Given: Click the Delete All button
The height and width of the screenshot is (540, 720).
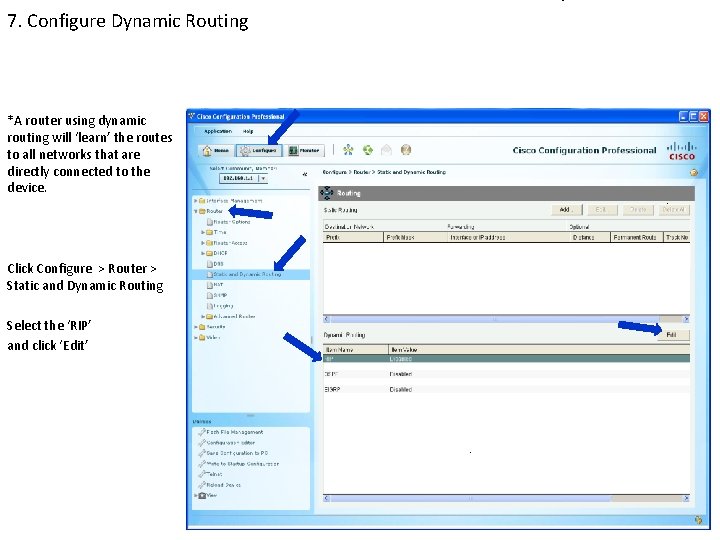Looking at the screenshot, I should [x=674, y=210].
